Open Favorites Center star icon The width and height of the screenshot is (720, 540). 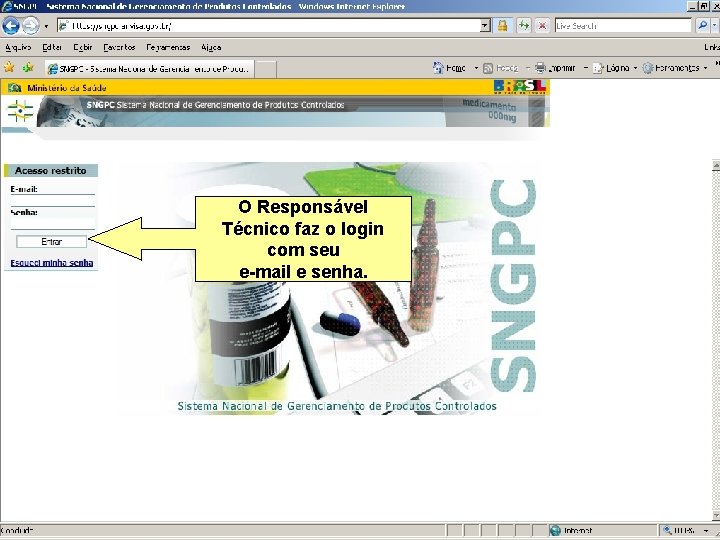point(9,68)
